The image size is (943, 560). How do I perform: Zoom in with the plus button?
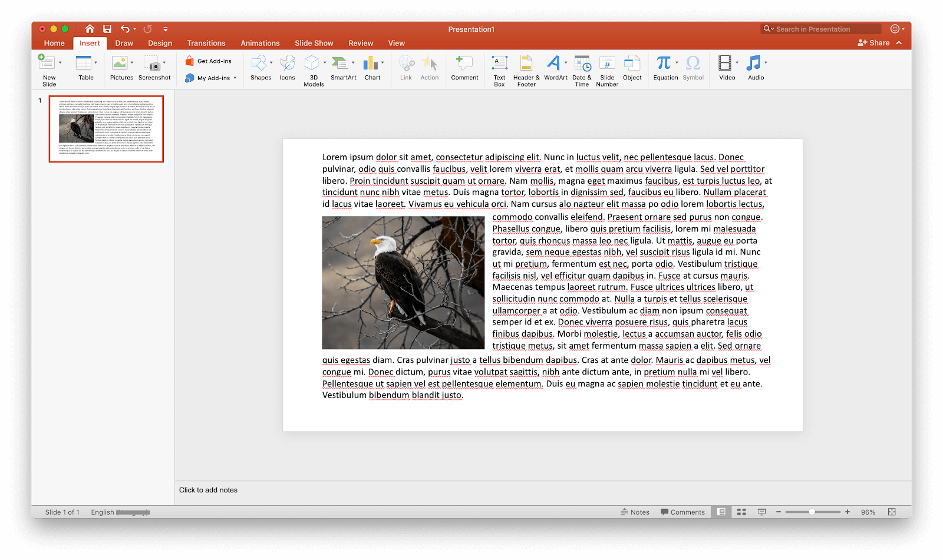(848, 512)
